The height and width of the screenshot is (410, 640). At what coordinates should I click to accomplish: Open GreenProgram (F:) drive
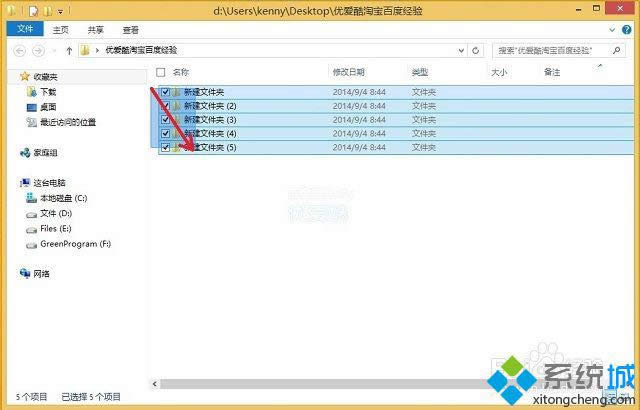click(x=74, y=243)
